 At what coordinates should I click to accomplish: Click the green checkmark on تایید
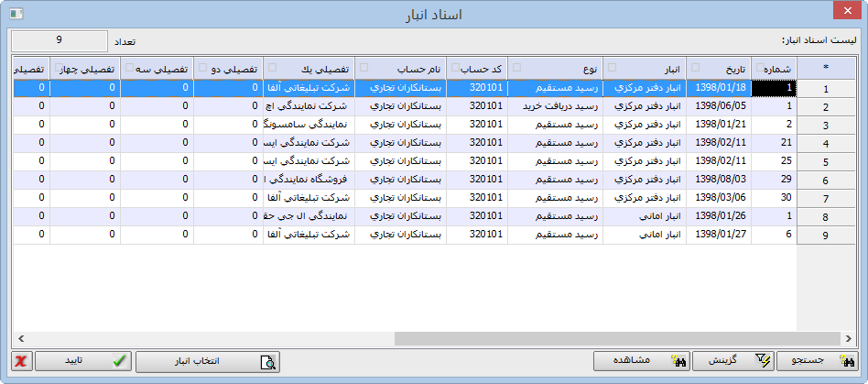click(x=118, y=361)
